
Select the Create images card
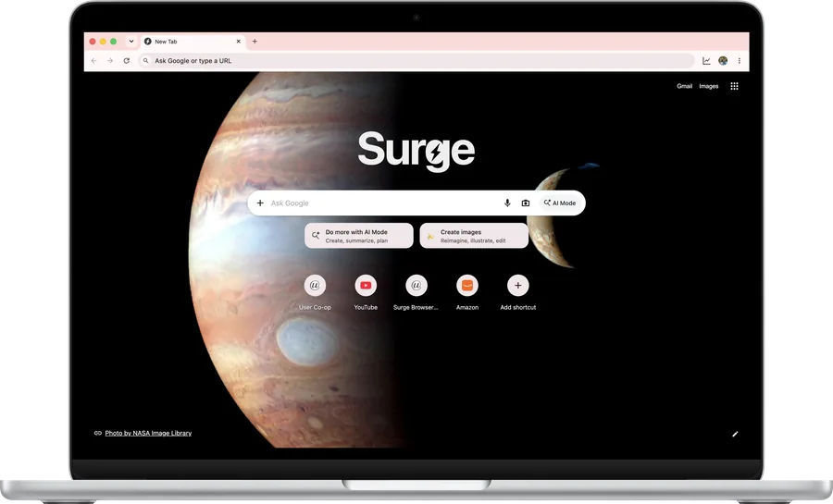click(474, 236)
